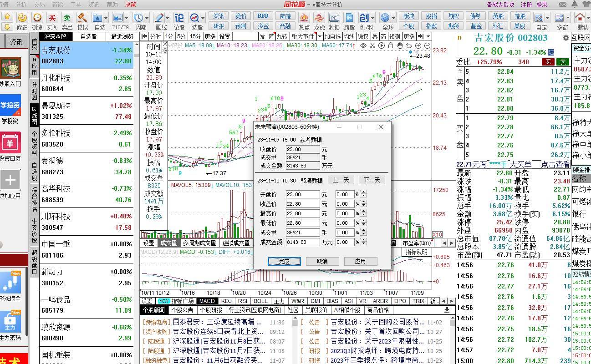Click the zoom-out minus icon above chart
Image resolution: width=591 pixels, height=364 pixels.
(x=427, y=45)
